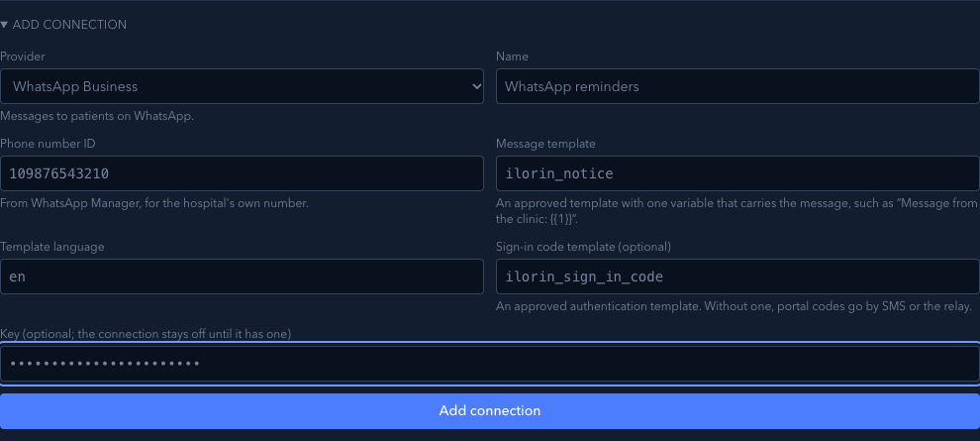Click the Add connection button
The image size is (980, 441).
pos(490,411)
